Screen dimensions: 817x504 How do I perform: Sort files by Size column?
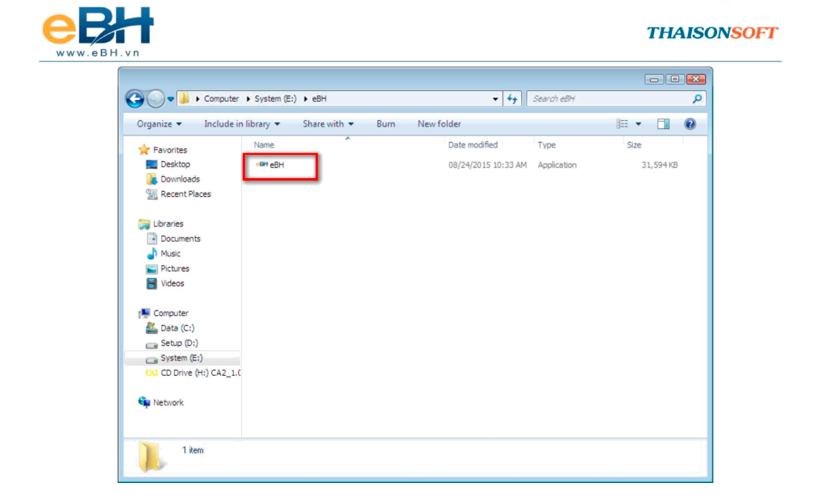[x=634, y=145]
